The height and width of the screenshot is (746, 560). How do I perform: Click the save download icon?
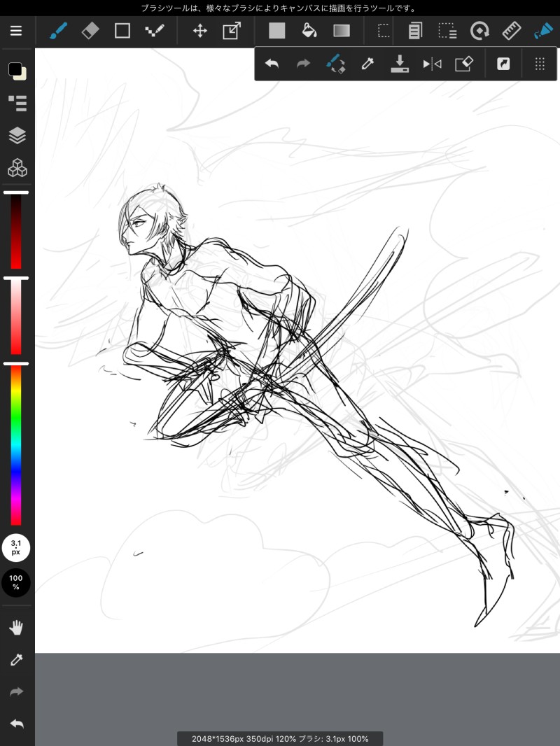point(400,64)
